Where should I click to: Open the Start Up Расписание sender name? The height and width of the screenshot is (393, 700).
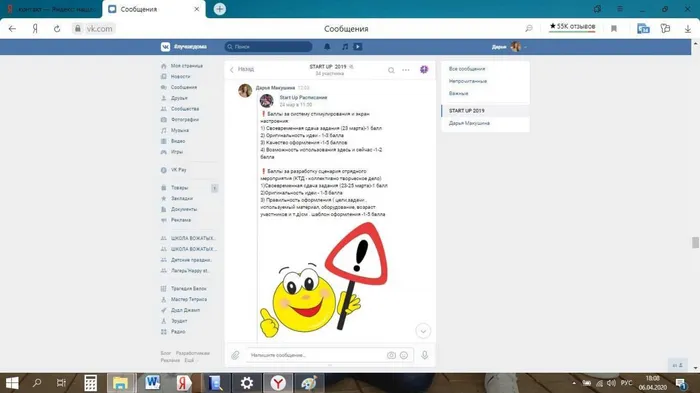303,97
